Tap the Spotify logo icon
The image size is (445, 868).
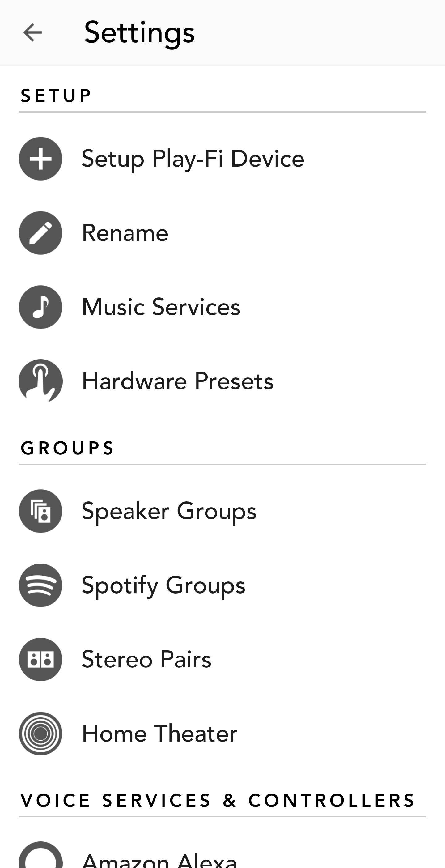(x=40, y=585)
